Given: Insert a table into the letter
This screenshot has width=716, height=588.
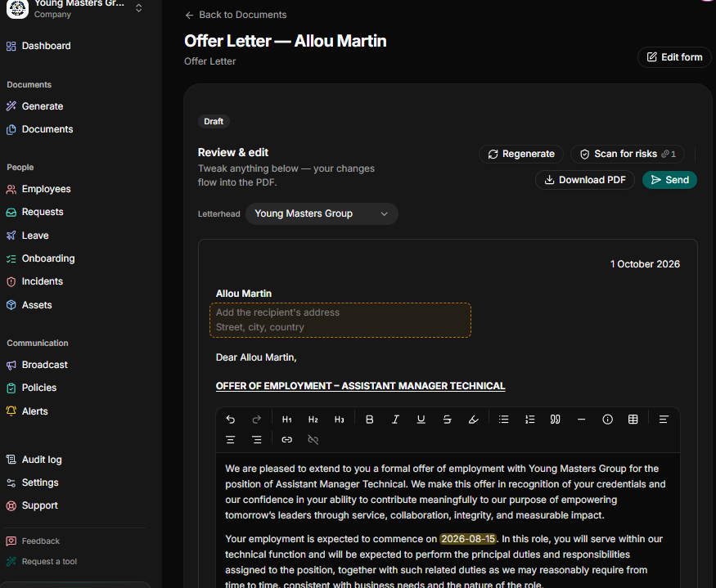Looking at the screenshot, I should 633,419.
